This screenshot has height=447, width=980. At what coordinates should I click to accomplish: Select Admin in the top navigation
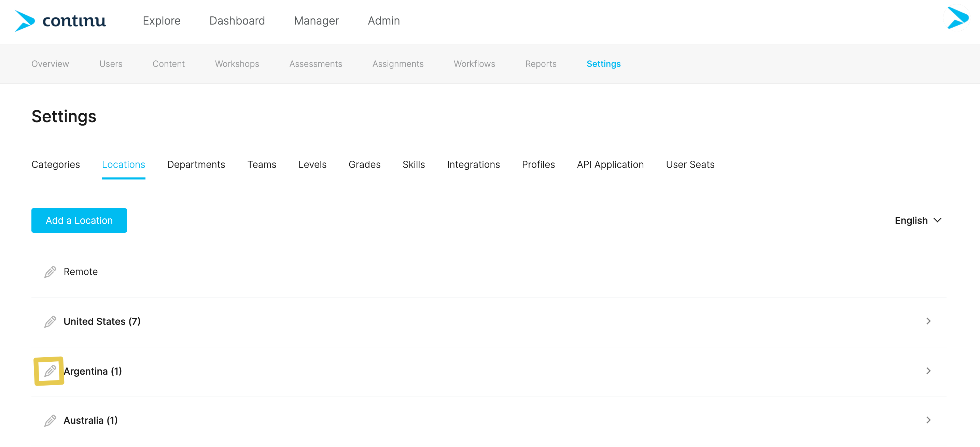[384, 20]
